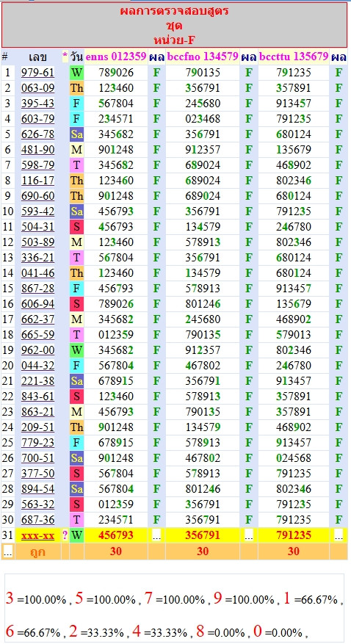This screenshot has height=644, width=351.
Task: Click the xxx-xx link in row 31
Action: [37, 535]
